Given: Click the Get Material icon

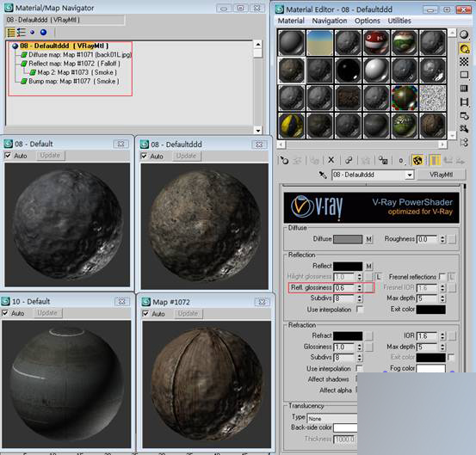Looking at the screenshot, I should (284, 160).
